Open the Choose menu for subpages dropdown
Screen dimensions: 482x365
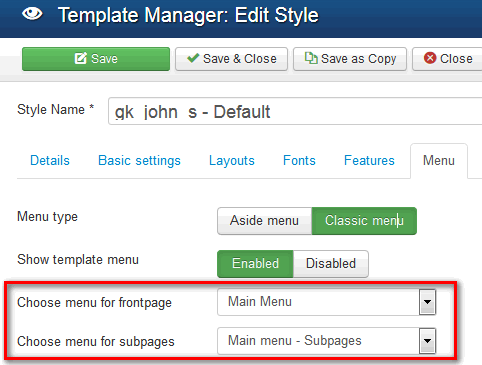[x=326, y=341]
